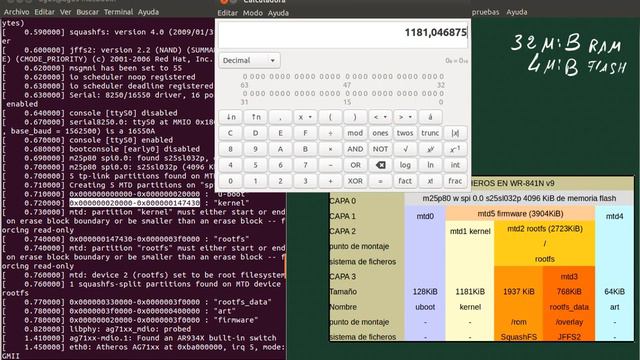Toggle bit 0 in the Calculator bit panel
Viewport: 640px width, 360px height.
pyautogui.click(x=441, y=93)
